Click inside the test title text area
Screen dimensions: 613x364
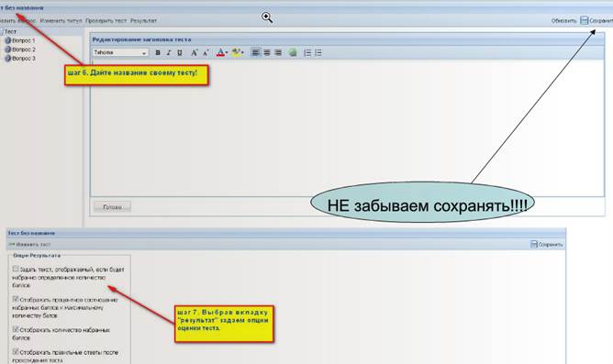(347, 128)
